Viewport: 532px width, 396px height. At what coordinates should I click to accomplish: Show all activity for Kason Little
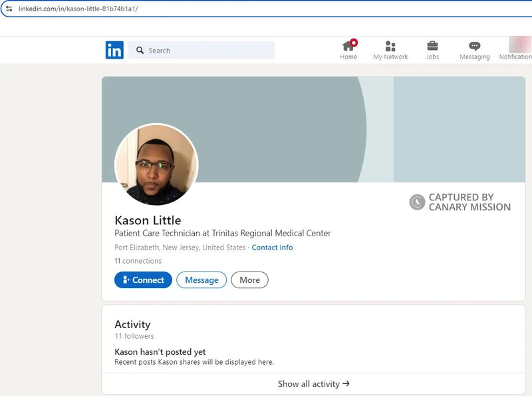[314, 383]
